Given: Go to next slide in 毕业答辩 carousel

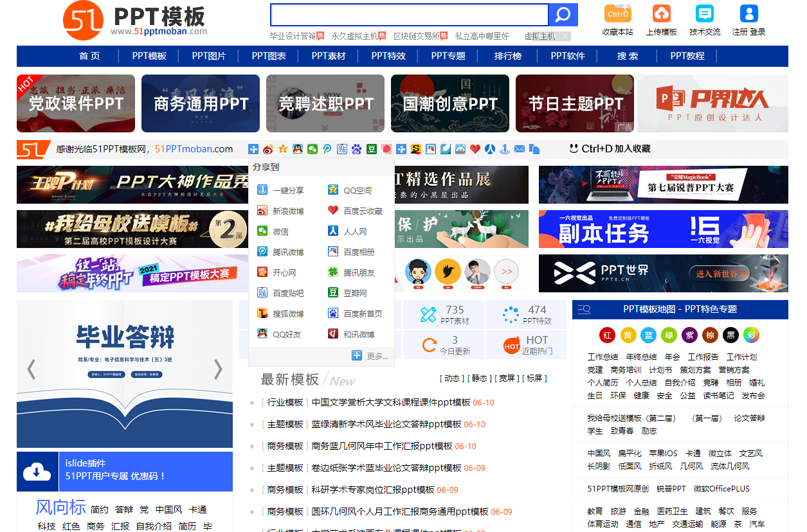Looking at the screenshot, I should tap(218, 369).
